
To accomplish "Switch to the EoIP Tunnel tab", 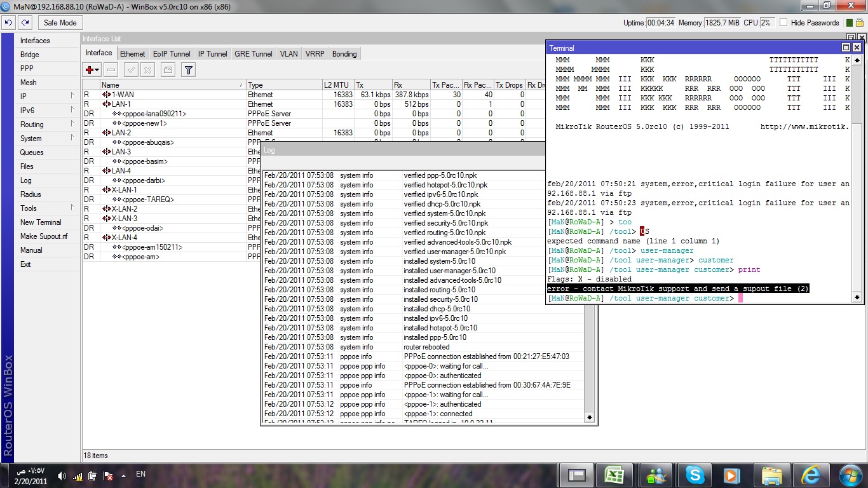I will pyautogui.click(x=172, y=54).
